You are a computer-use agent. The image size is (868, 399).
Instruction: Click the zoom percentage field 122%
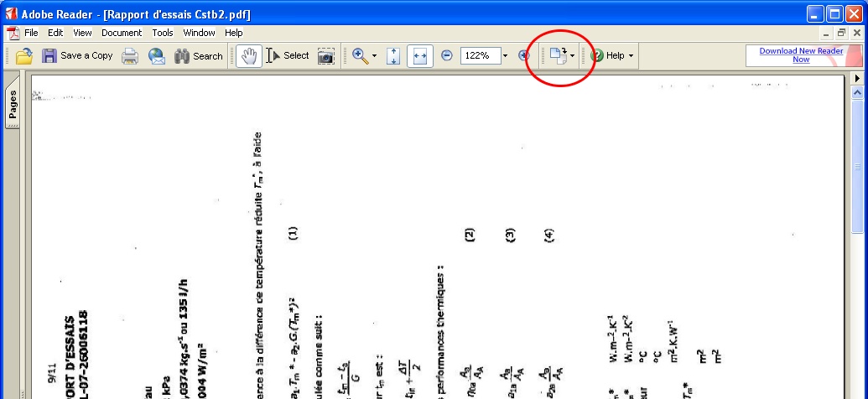(x=481, y=56)
